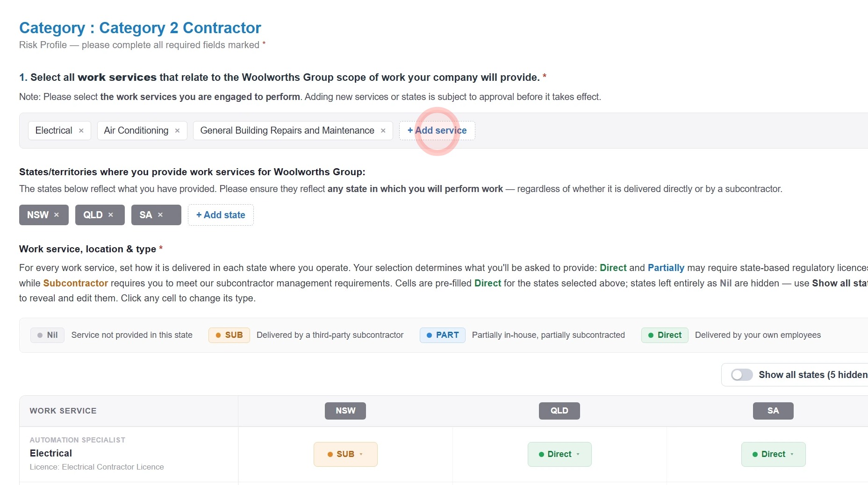868x485 pixels.
Task: Click the Nil legend badge
Action: tap(48, 335)
